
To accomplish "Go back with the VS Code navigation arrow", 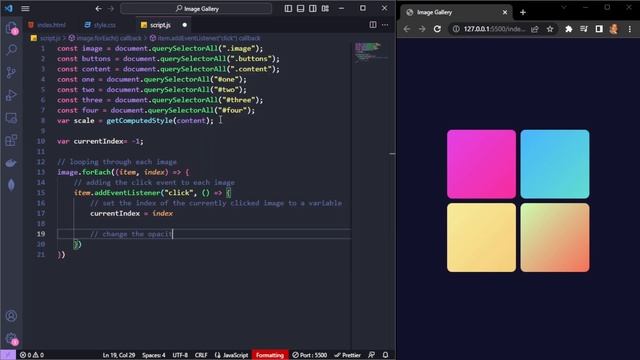I will 98,8.
